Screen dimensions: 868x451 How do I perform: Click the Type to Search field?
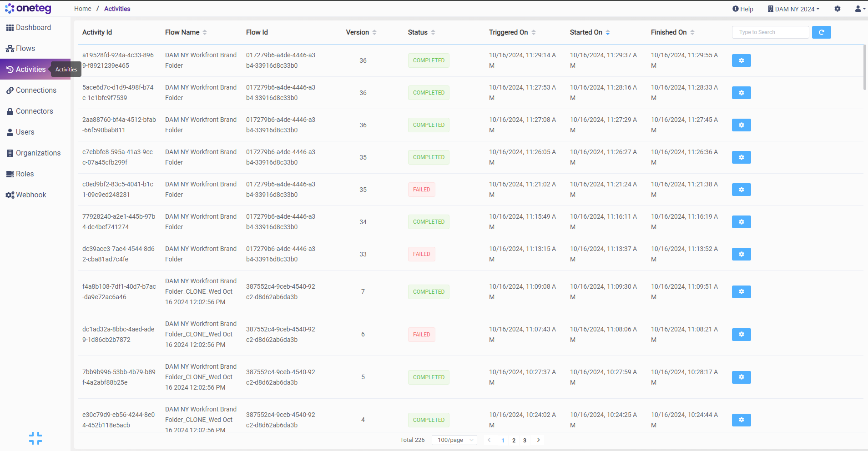coord(770,32)
